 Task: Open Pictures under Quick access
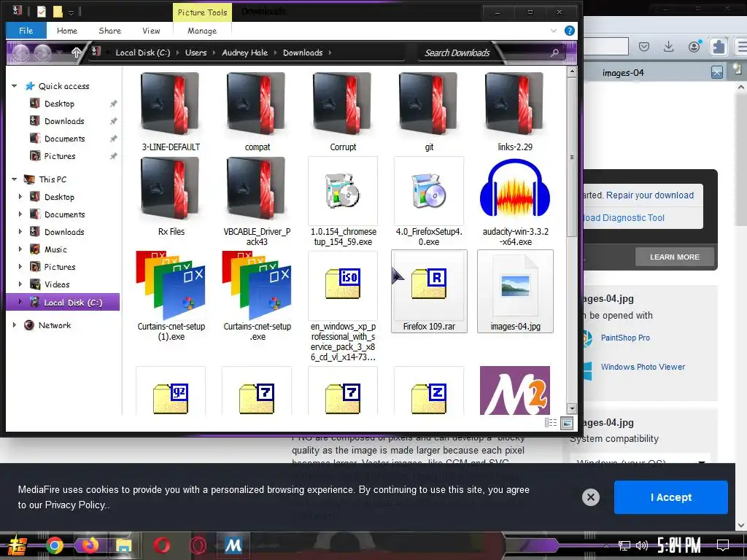60,156
